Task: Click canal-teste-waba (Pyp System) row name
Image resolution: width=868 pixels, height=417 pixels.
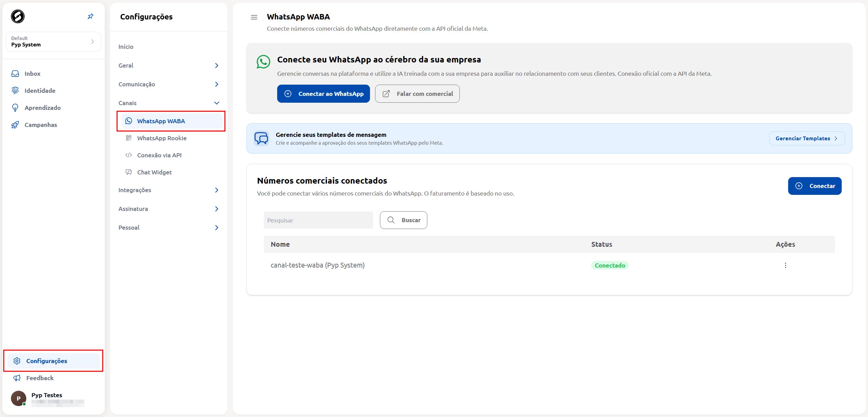Action: coord(317,265)
